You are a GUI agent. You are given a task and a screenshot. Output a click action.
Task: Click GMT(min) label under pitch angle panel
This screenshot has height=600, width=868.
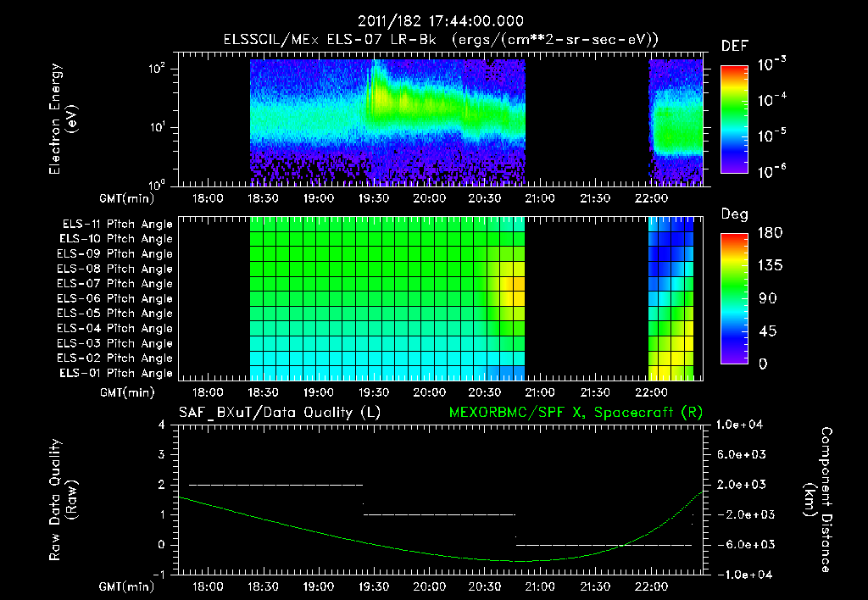127,392
